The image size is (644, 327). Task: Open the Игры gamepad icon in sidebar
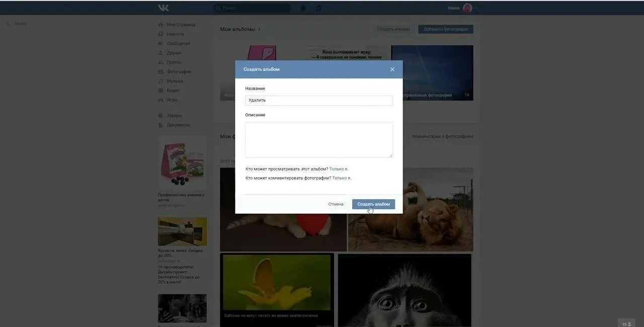[x=161, y=100]
